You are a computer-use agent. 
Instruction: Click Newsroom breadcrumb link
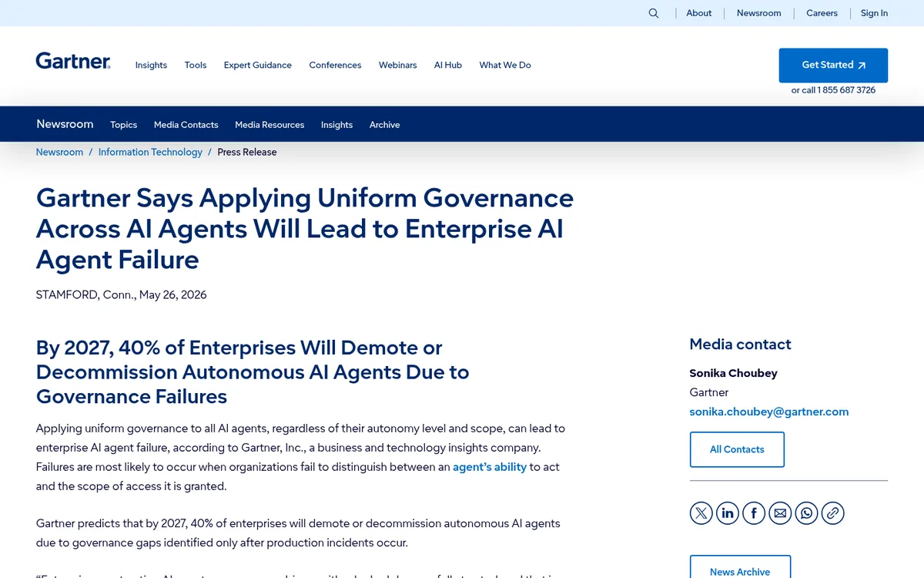pyautogui.click(x=59, y=152)
